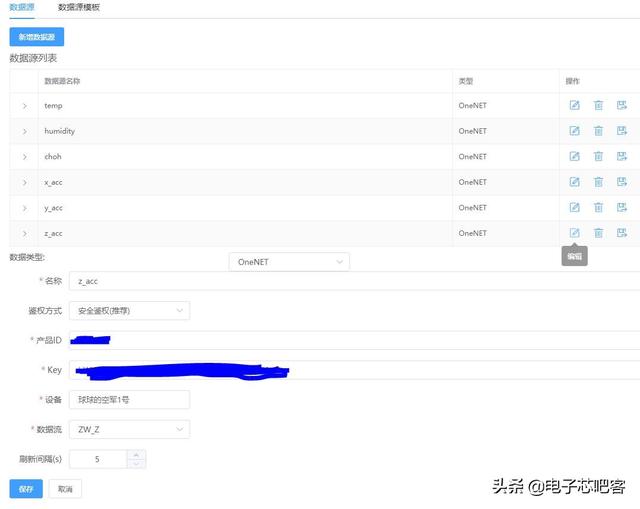Edit the temp data source
Image resolution: width=640 pixels, height=509 pixels.
pos(574,105)
